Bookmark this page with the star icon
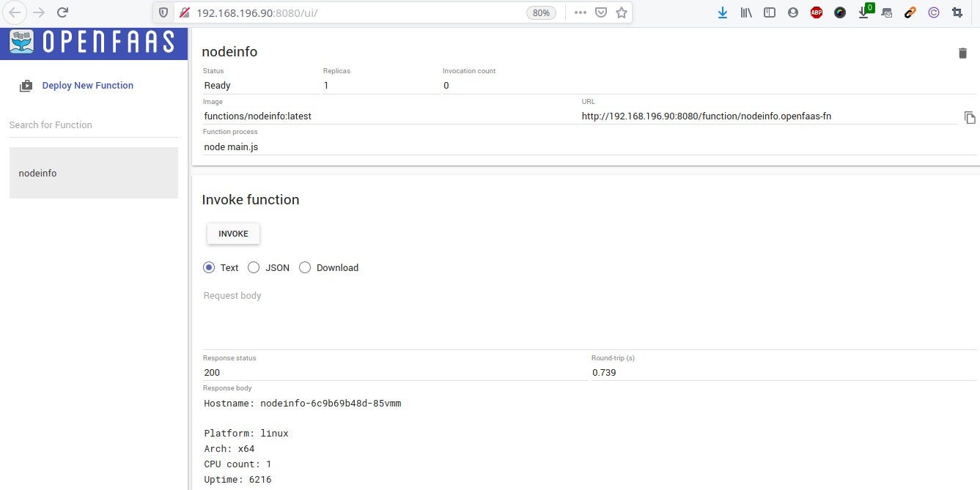This screenshot has height=490, width=980. [x=622, y=12]
